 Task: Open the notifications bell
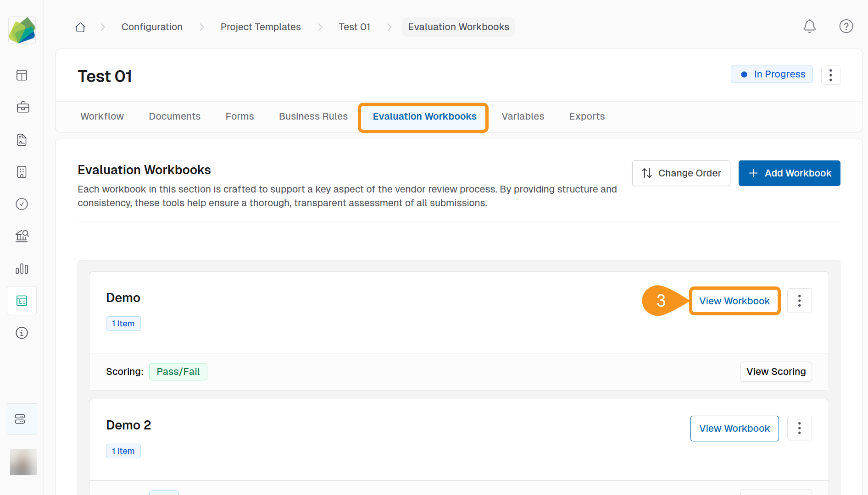click(x=809, y=27)
